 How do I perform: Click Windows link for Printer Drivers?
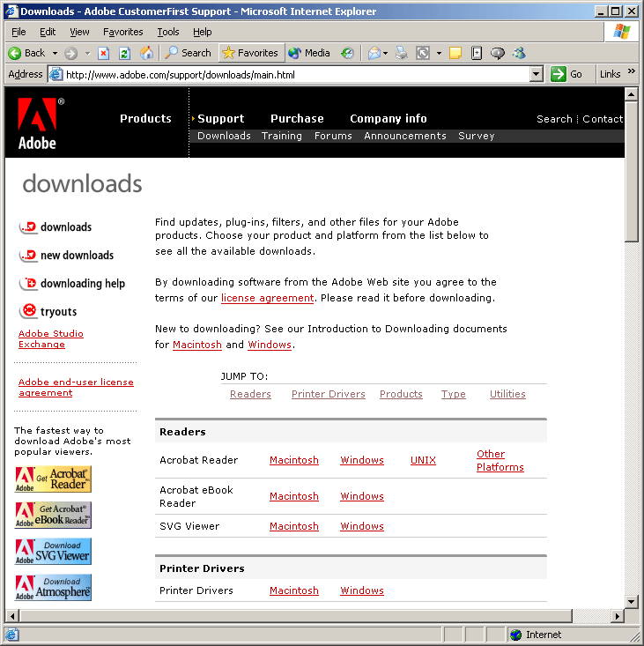(x=362, y=590)
